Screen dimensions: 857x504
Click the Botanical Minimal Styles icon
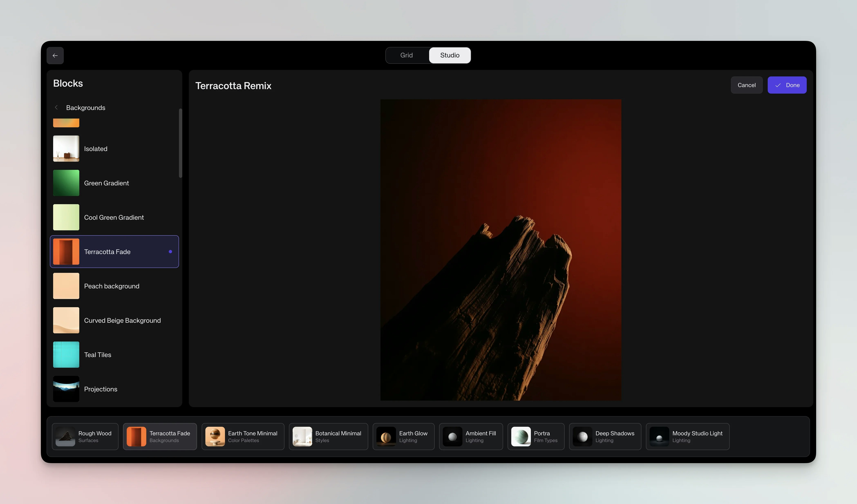[302, 436]
